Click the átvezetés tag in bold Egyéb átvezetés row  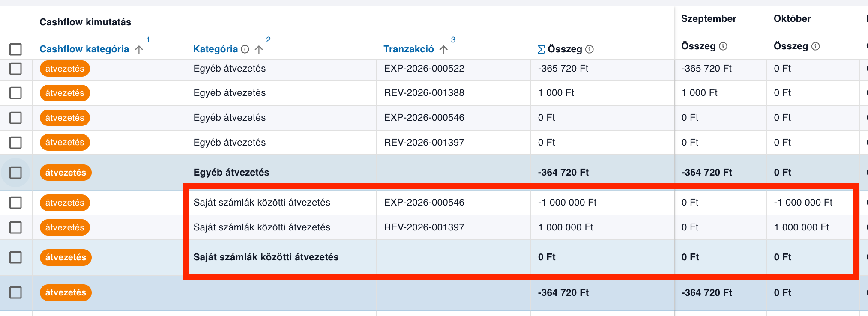click(x=66, y=173)
